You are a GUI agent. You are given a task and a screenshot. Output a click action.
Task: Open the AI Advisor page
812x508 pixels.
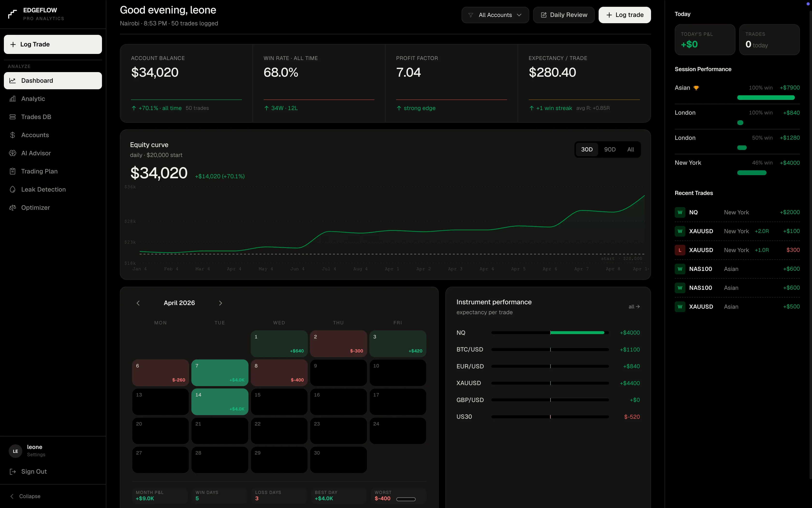tap(53, 153)
